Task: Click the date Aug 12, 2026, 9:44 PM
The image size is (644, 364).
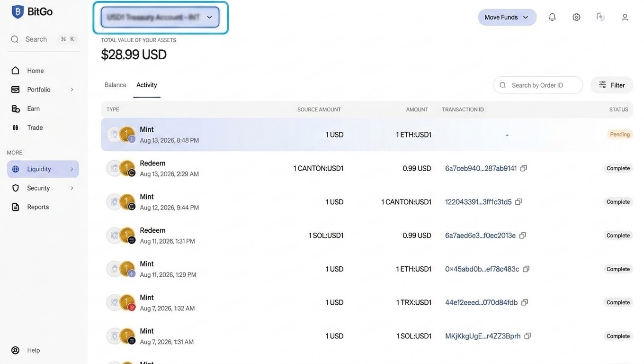Action: pos(170,208)
